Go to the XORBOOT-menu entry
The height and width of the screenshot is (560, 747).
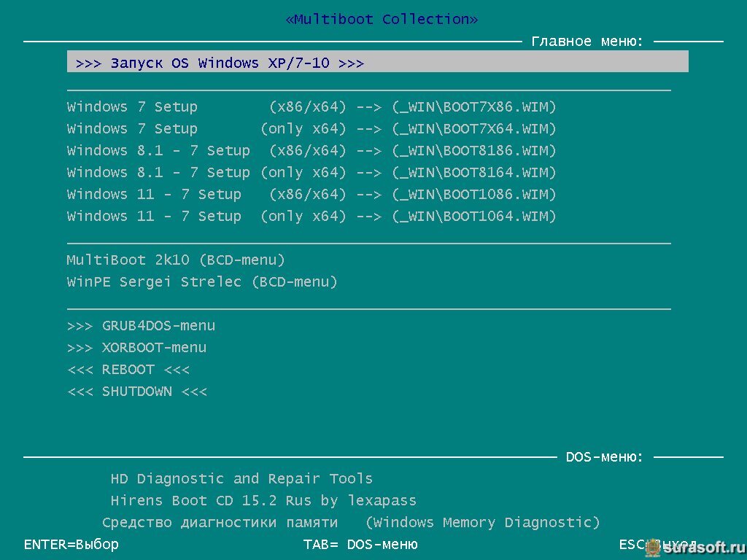(136, 348)
